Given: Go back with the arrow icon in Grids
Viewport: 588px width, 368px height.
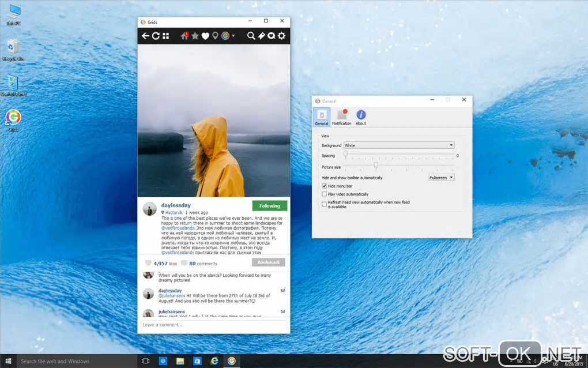Looking at the screenshot, I should 145,36.
